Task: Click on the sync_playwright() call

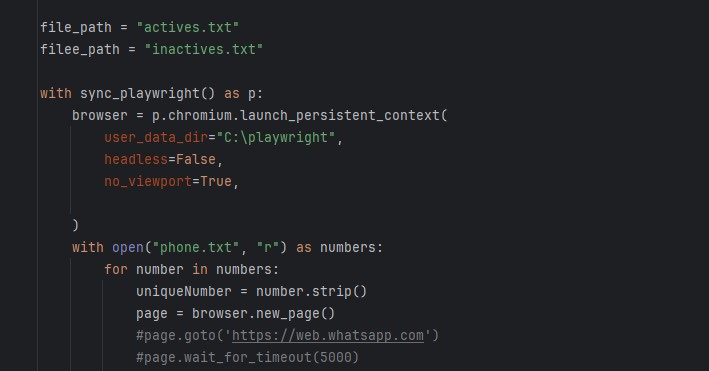Action: 147,94
